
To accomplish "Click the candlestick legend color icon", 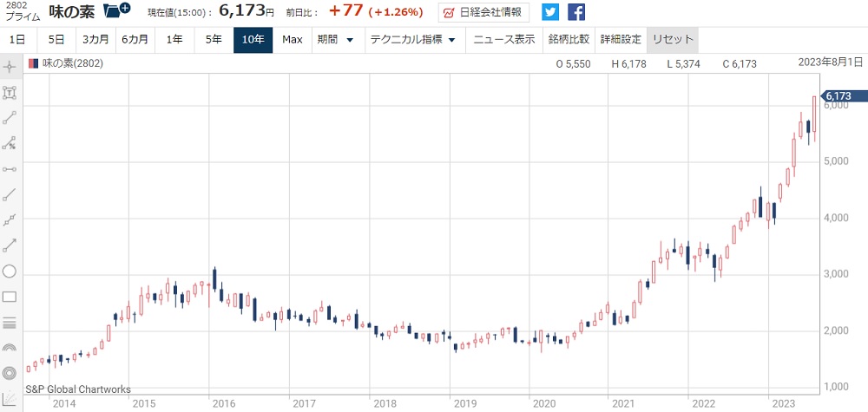I will 33,63.
